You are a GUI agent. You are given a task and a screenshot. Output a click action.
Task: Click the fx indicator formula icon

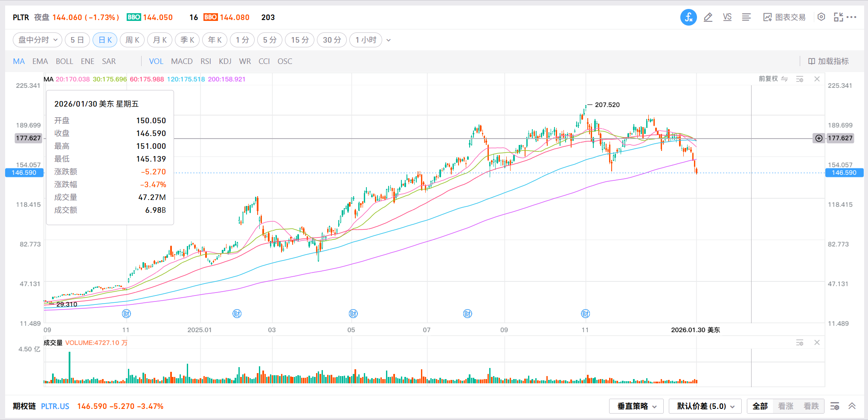coord(688,17)
